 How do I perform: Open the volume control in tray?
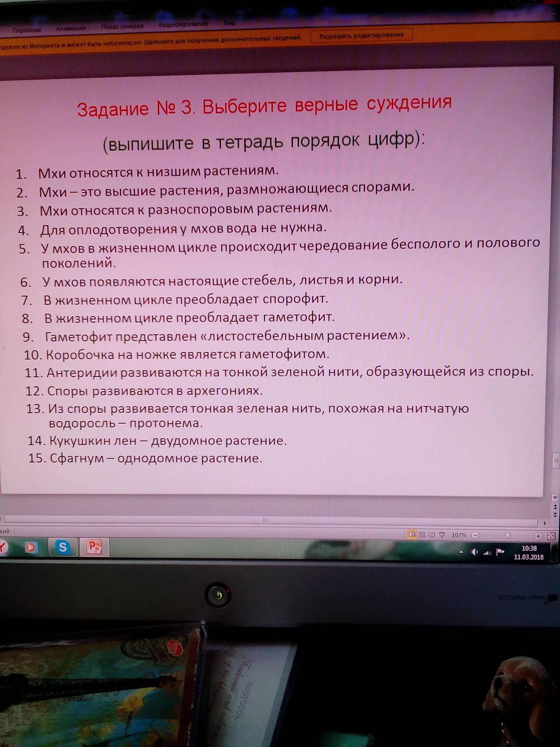click(475, 552)
